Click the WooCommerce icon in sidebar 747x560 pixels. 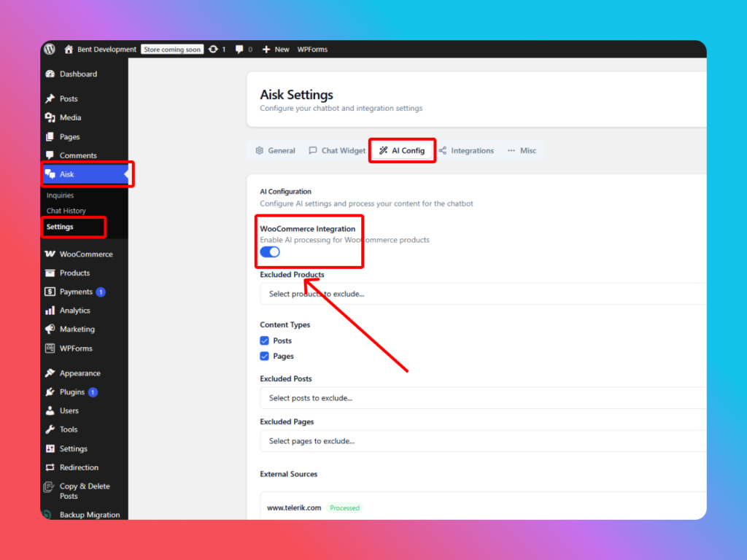click(x=50, y=254)
